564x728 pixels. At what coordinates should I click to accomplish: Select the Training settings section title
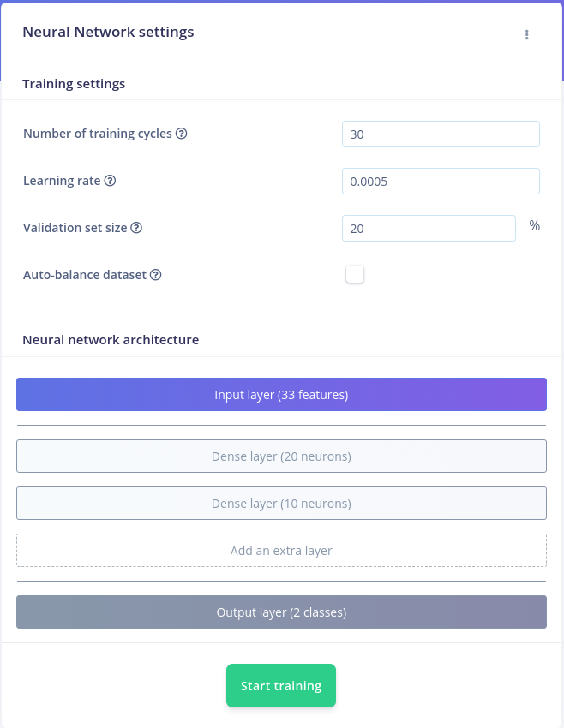[x=74, y=84]
